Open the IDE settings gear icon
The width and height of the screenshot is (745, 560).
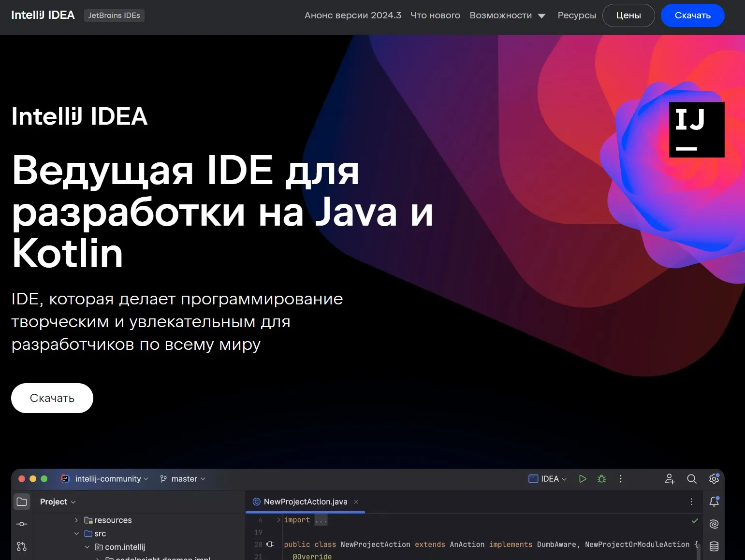coord(714,479)
